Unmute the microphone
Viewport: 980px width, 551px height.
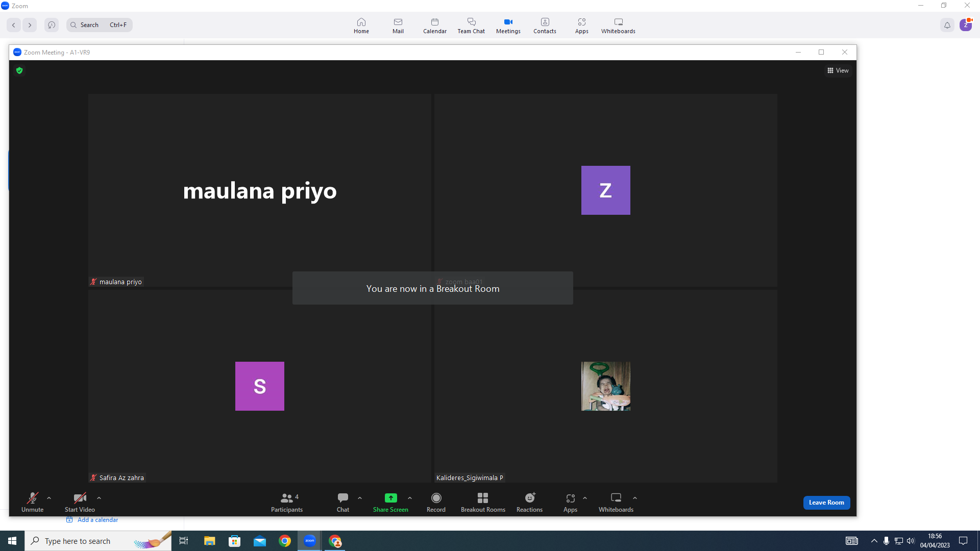point(32,502)
